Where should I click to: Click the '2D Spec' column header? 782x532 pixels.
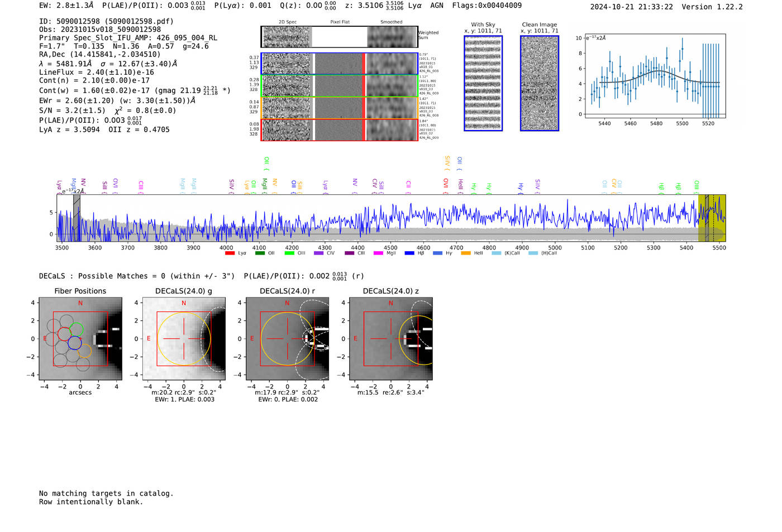tap(288, 22)
